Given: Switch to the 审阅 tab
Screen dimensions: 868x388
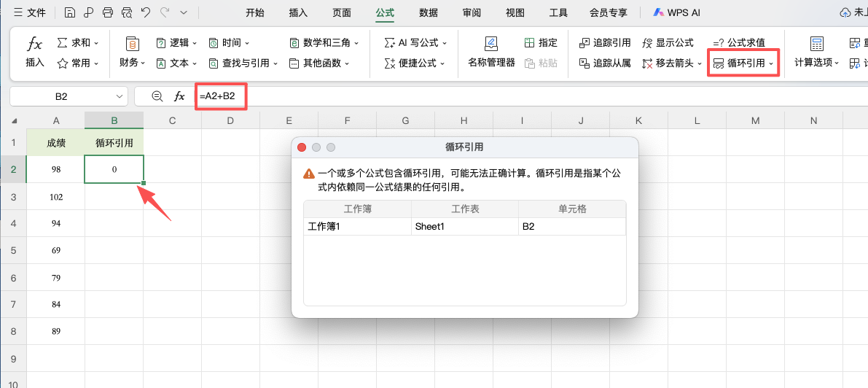Looking at the screenshot, I should click(x=472, y=12).
